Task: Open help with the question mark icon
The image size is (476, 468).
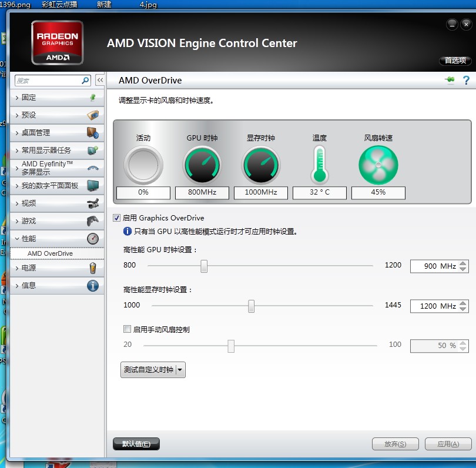Action: [x=466, y=80]
